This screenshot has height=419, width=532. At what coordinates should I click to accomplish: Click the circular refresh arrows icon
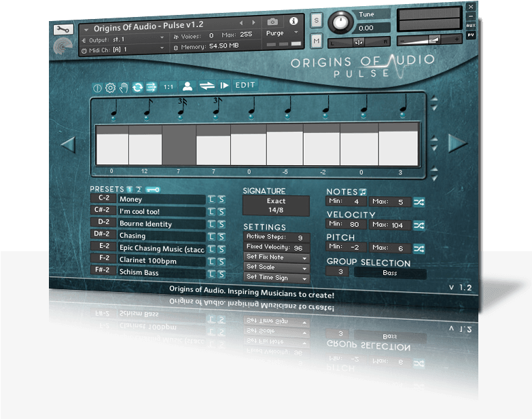(137, 88)
